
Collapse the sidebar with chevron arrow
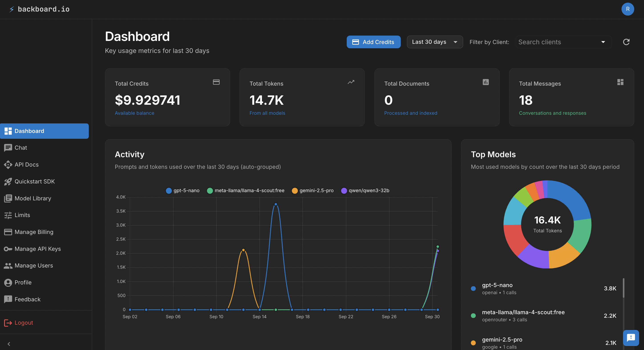(x=9, y=344)
